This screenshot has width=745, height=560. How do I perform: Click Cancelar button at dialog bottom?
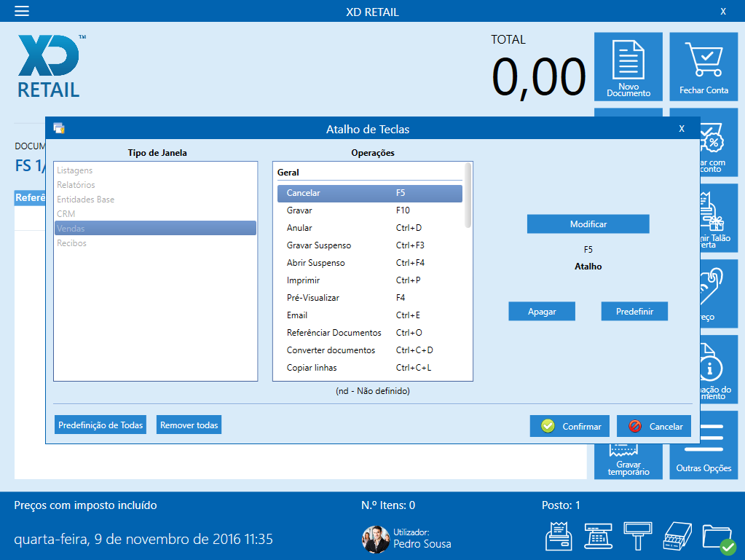[654, 426]
